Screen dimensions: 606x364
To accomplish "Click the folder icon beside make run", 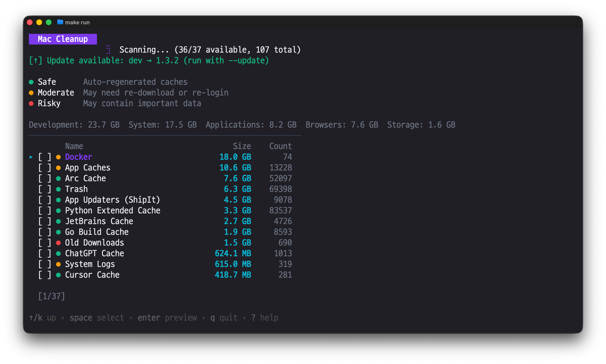I will pos(60,22).
